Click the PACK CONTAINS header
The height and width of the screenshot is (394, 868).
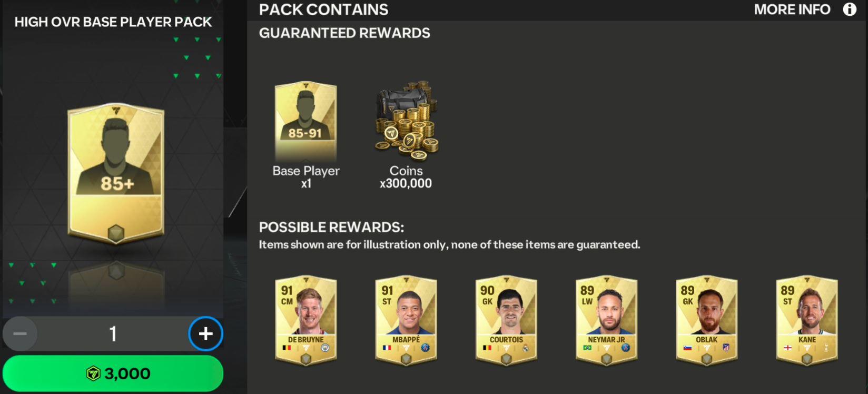(323, 9)
